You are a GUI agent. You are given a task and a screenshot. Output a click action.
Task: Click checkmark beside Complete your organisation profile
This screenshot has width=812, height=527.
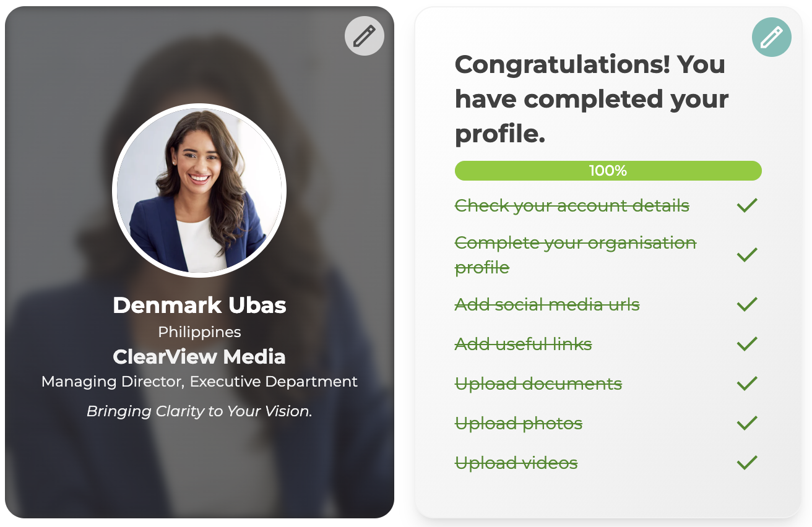click(747, 254)
